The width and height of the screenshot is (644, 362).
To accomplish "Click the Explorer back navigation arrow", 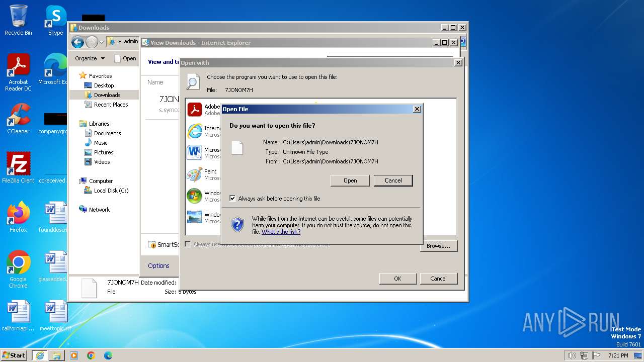I will click(x=77, y=42).
